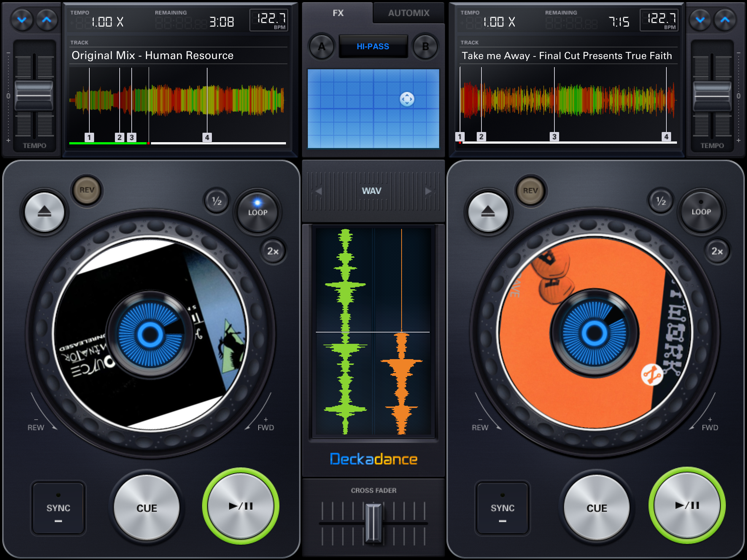Click right deck tempo value 1.00 X
The width and height of the screenshot is (747, 560).
tap(499, 22)
